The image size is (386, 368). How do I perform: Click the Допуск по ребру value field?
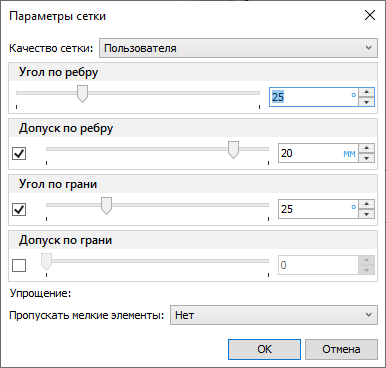point(318,153)
